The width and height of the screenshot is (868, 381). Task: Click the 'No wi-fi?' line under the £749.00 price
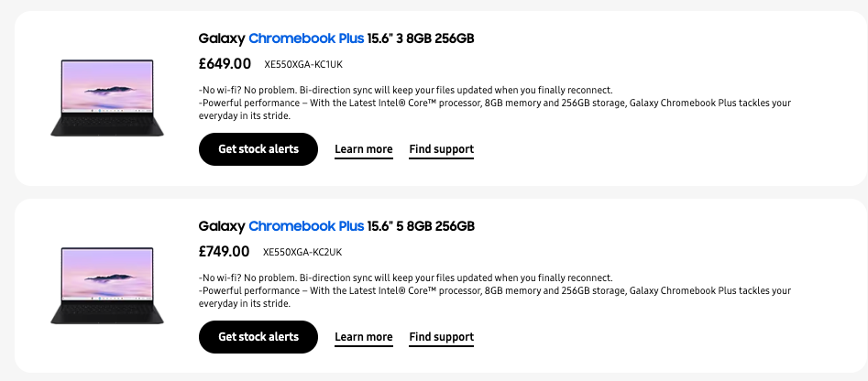point(404,278)
